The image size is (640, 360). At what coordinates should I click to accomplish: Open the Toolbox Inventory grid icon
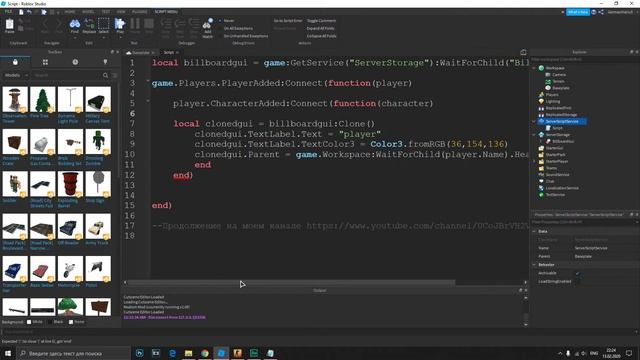pyautogui.click(x=45, y=62)
